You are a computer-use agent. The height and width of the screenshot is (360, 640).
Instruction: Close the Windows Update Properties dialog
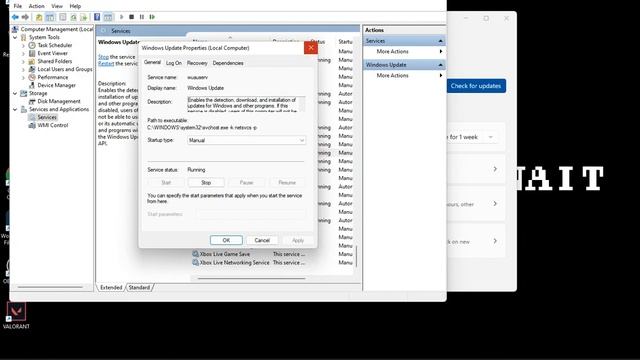(x=311, y=48)
